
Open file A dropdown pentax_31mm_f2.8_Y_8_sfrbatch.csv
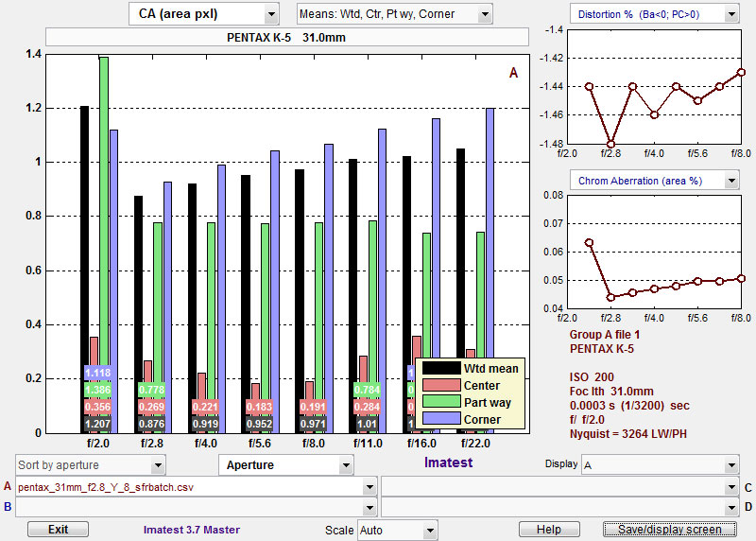point(196,487)
